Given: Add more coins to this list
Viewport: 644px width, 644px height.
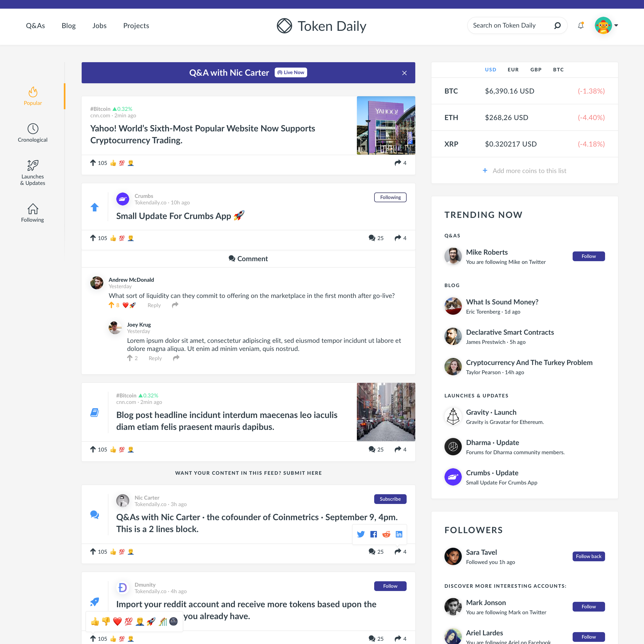Looking at the screenshot, I should pos(525,171).
